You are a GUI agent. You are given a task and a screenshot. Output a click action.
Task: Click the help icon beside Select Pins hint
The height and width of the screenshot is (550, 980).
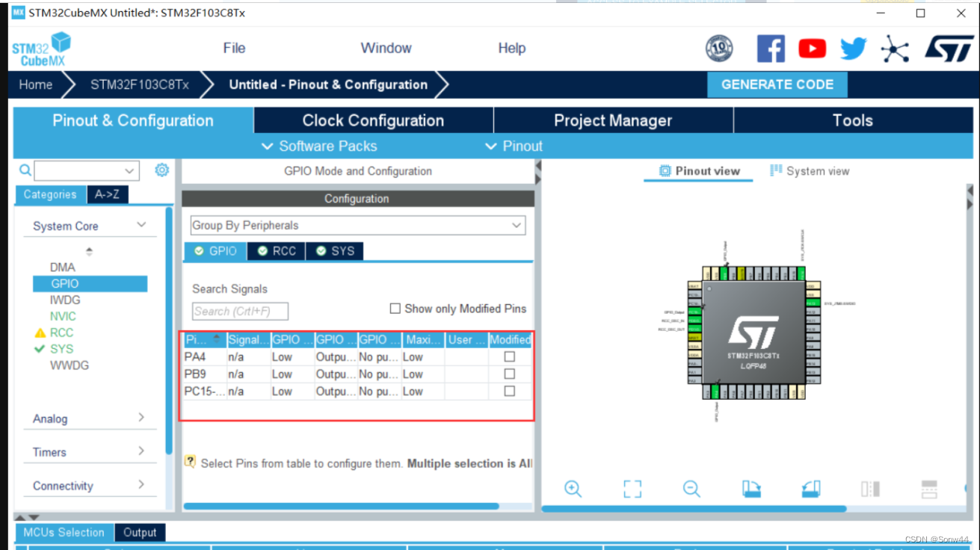190,462
